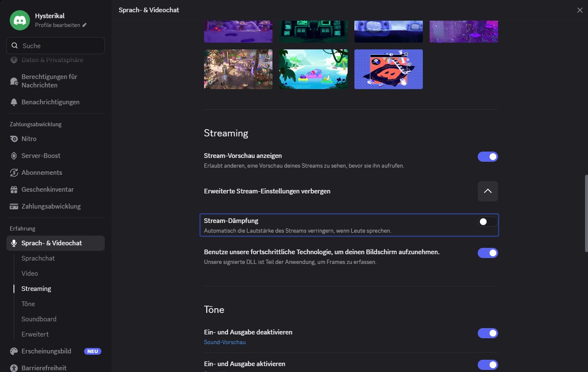This screenshot has height=372, width=588.
Task: Click the Geschenkinventar gift icon
Action: [x=14, y=190]
